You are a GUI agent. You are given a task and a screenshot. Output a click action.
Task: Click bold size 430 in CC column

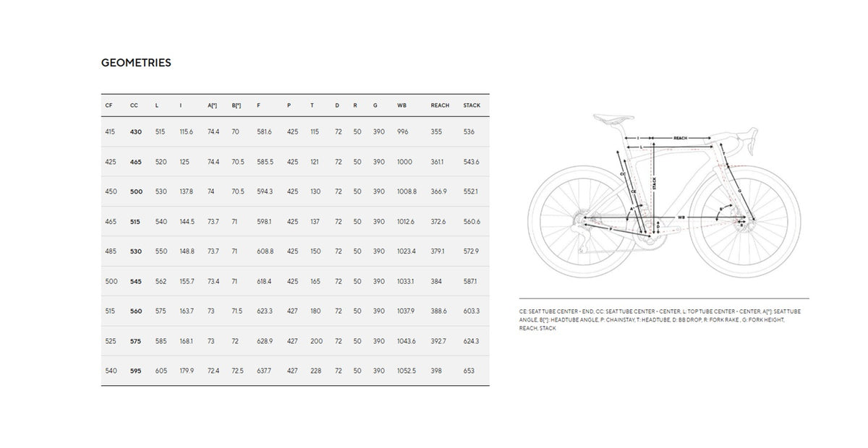(x=136, y=132)
